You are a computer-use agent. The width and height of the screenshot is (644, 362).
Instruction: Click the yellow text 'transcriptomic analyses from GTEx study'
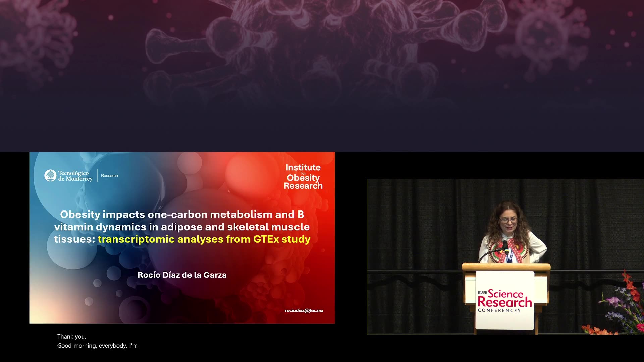tap(204, 239)
